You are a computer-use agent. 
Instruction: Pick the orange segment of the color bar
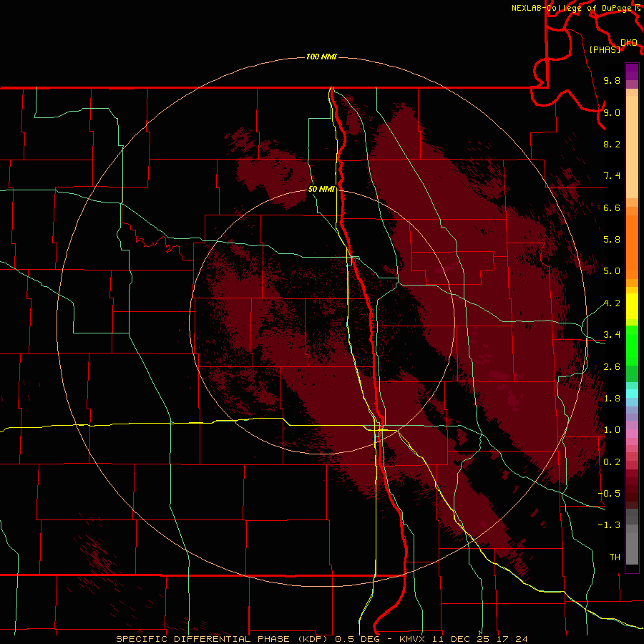pos(632,248)
